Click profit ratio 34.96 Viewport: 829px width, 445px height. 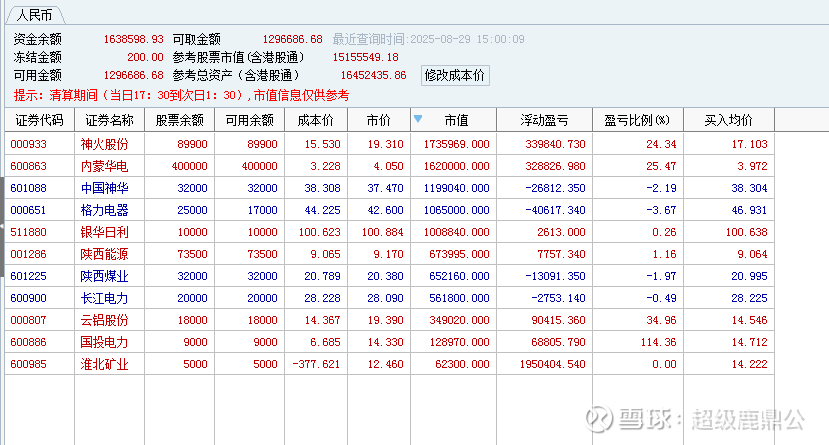(661, 320)
